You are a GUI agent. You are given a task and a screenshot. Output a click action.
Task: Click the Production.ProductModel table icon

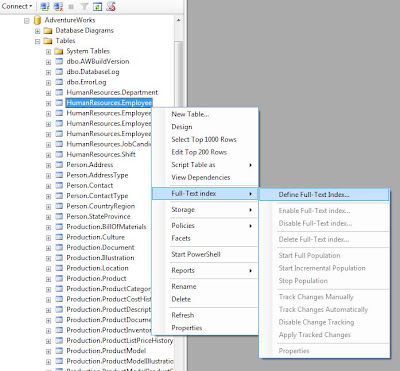tap(59, 351)
